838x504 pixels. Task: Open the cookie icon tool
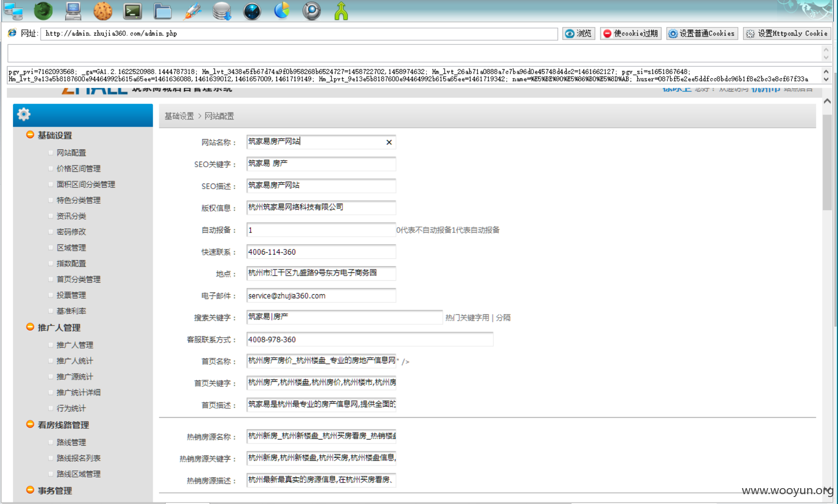(x=103, y=11)
